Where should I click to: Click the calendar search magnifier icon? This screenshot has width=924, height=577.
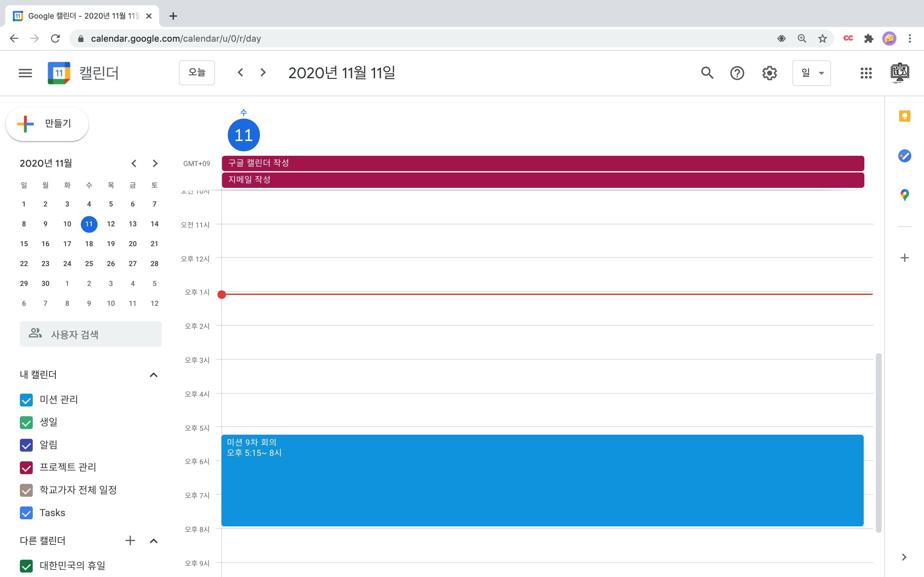coord(707,72)
